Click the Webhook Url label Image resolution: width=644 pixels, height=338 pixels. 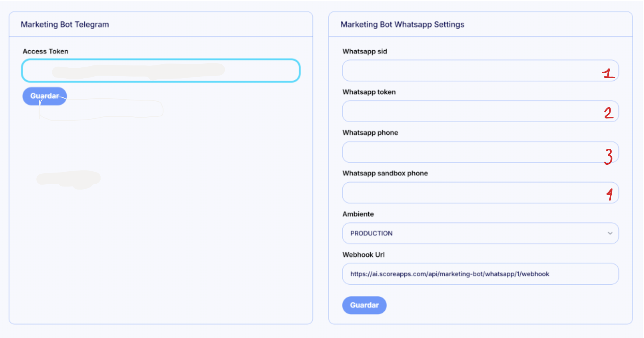click(x=363, y=255)
